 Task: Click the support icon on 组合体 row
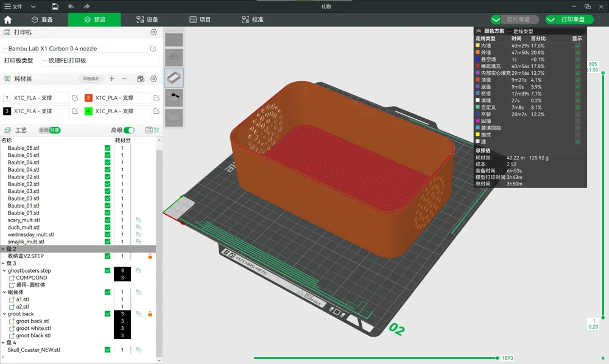pyautogui.click(x=139, y=292)
